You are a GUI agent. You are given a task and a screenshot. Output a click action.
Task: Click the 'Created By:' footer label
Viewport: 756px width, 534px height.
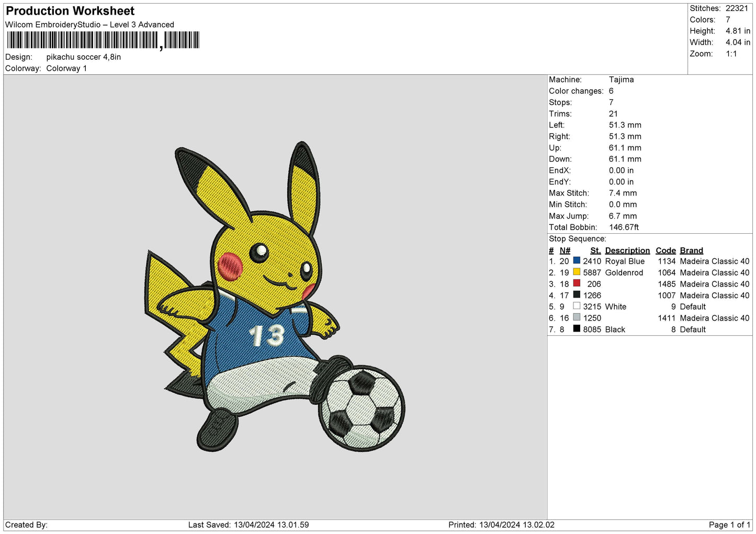(26, 525)
